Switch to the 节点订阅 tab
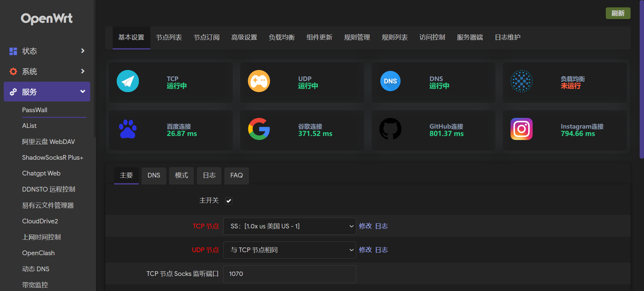The width and height of the screenshot is (644, 291). pyautogui.click(x=207, y=38)
